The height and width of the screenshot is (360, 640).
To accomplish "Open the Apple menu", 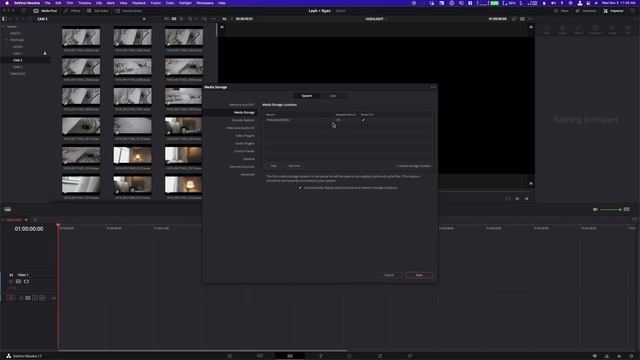I will [x=7, y=3].
